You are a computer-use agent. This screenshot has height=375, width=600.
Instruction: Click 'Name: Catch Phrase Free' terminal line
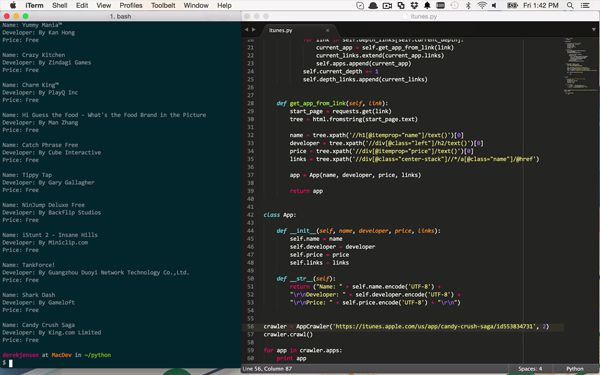[x=40, y=145]
